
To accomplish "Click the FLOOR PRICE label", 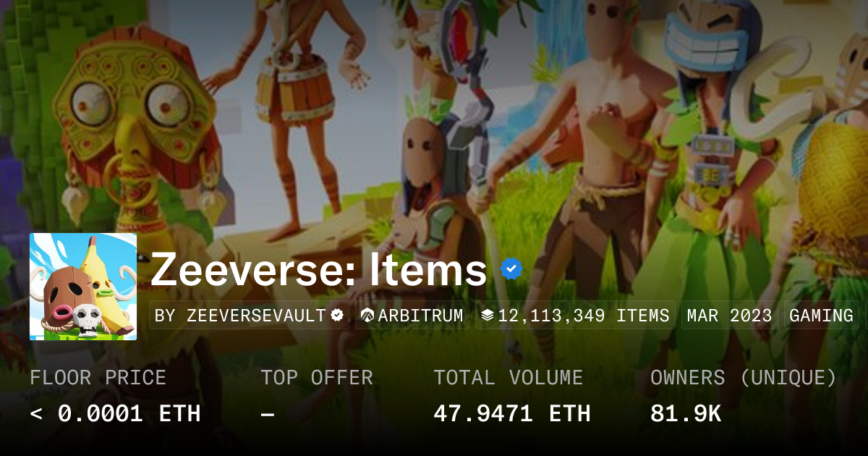I will pos(98,378).
